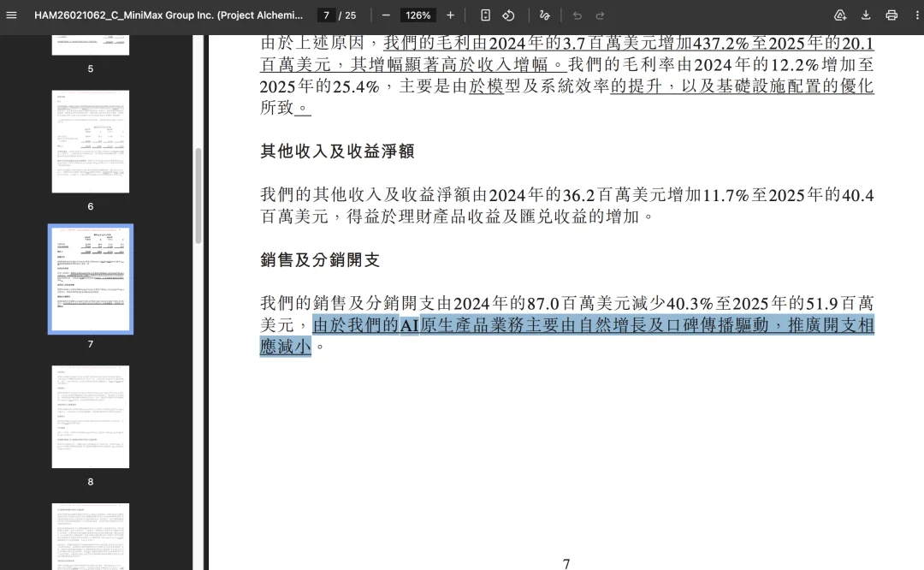The image size is (924, 570).
Task: Select the annotate drawing tool
Action: 545,15
